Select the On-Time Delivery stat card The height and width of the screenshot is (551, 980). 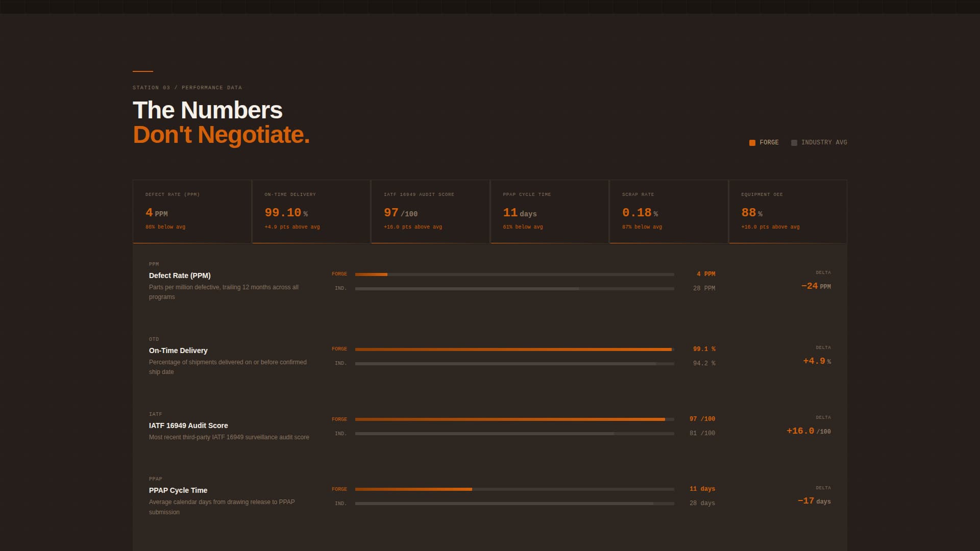pyautogui.click(x=311, y=211)
